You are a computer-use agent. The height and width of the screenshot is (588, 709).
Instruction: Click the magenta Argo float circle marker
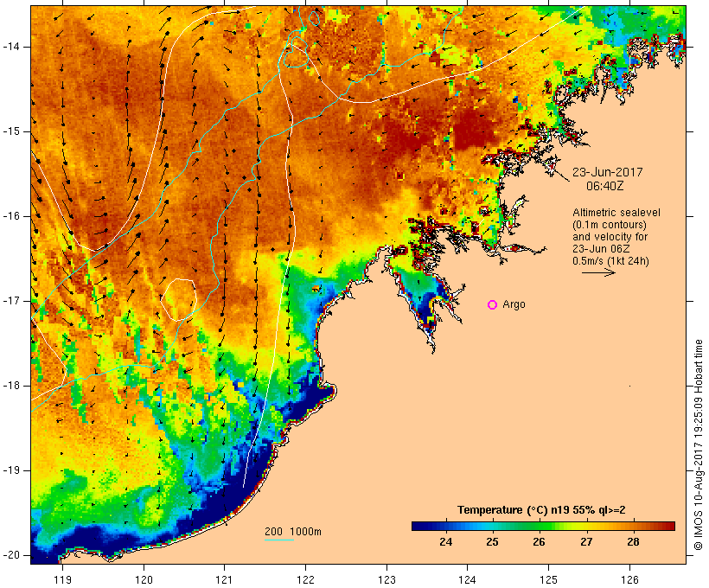click(x=493, y=305)
